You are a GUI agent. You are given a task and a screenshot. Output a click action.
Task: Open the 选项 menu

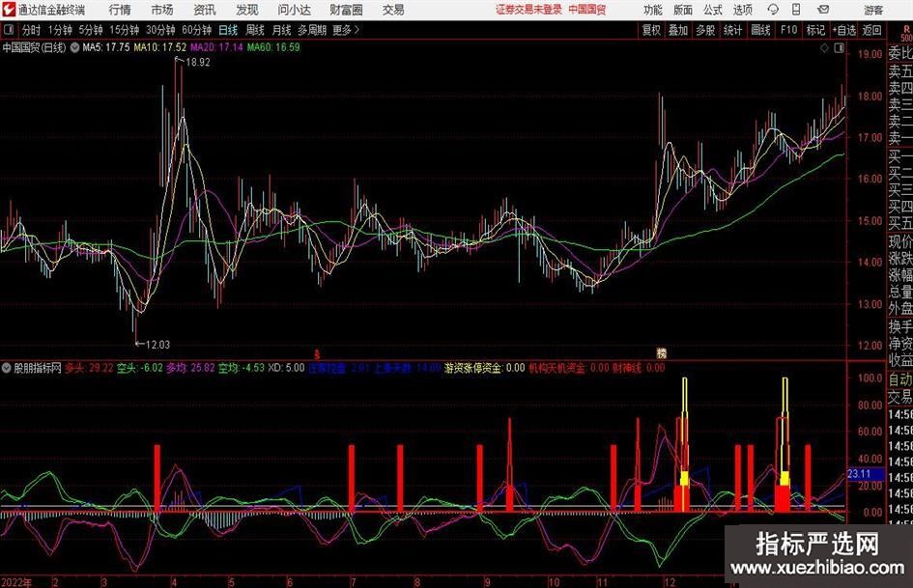(742, 10)
